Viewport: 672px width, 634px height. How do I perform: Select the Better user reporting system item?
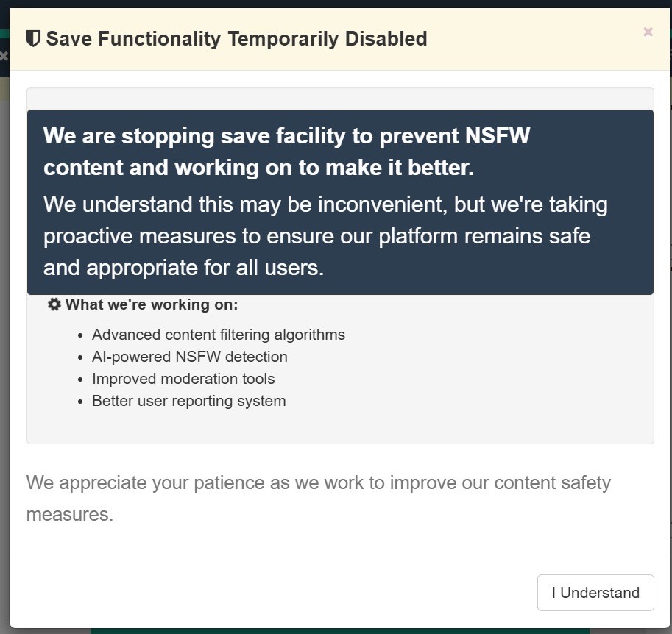tap(188, 401)
